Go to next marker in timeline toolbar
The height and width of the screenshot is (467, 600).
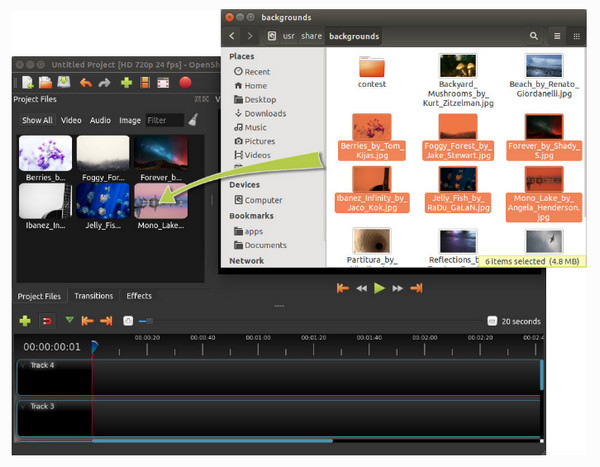click(x=106, y=321)
